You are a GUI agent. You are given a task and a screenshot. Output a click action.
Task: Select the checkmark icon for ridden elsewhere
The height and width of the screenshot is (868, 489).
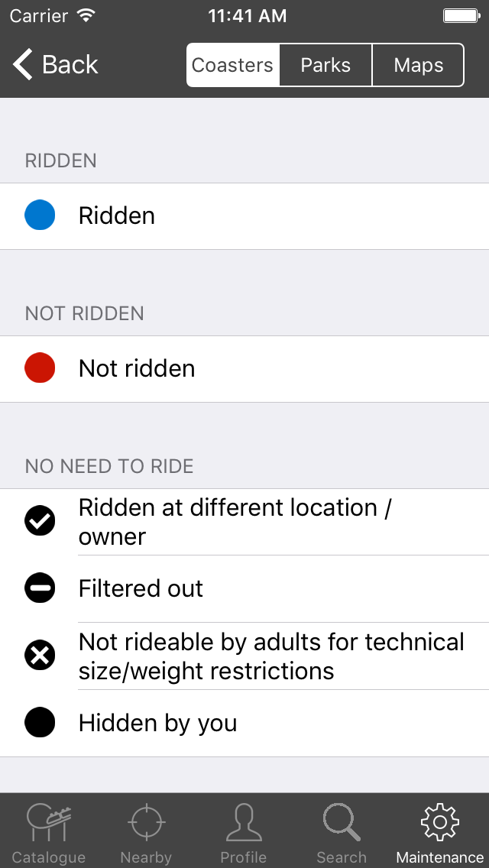[40, 521]
